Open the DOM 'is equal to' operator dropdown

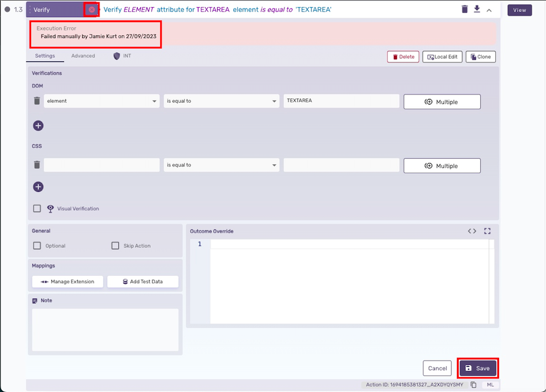pos(222,101)
